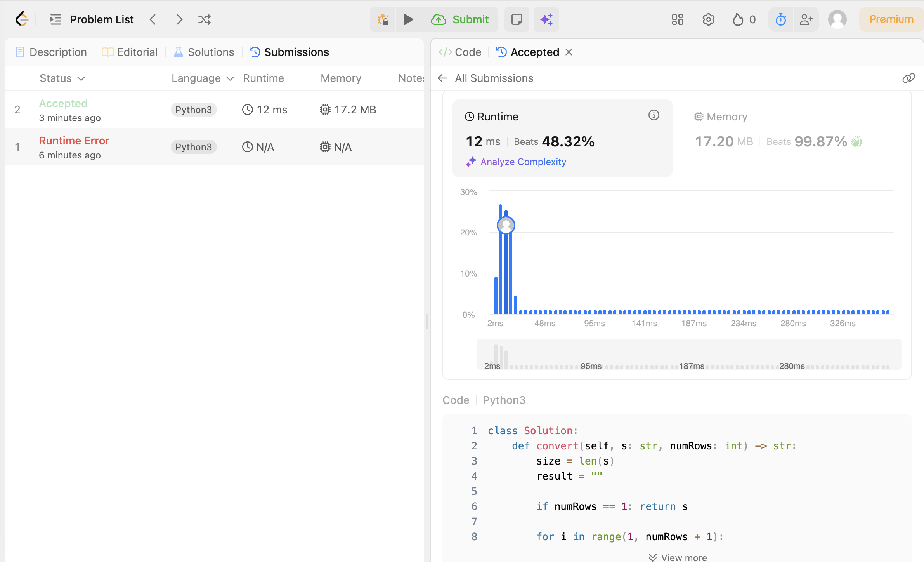Switch to the Solutions tab
924x562 pixels.
204,52
